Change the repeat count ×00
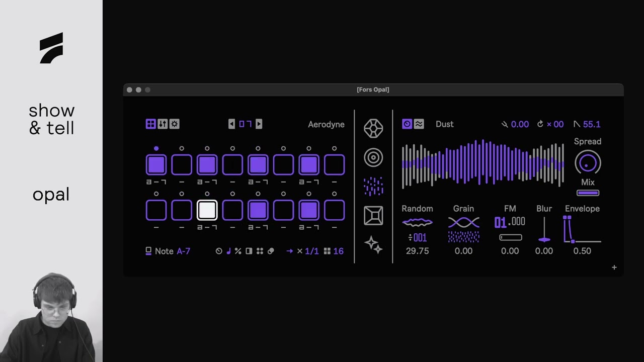 tap(555, 124)
